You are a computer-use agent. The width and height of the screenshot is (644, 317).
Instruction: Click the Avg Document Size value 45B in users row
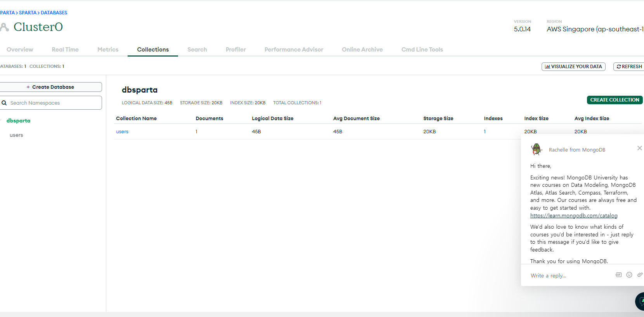click(338, 132)
